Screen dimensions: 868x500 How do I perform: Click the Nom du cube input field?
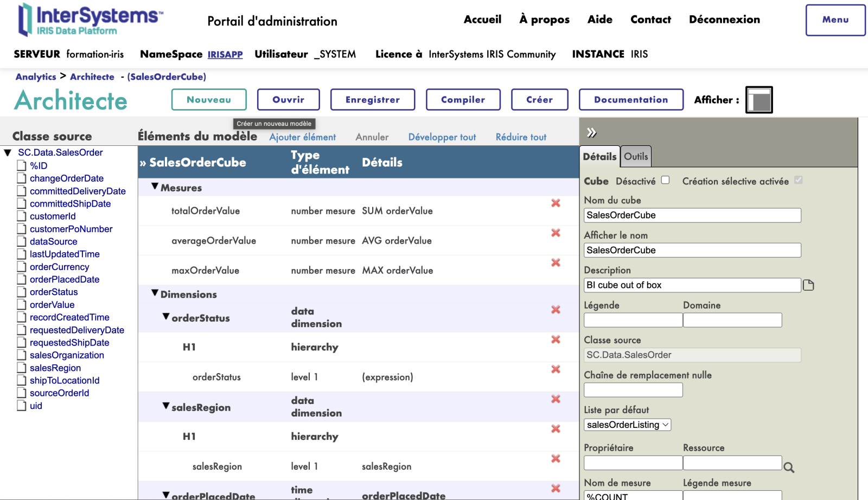pos(692,215)
